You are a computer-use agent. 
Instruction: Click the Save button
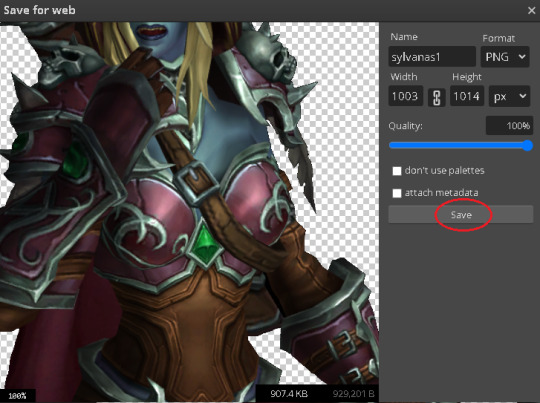pyautogui.click(x=460, y=215)
